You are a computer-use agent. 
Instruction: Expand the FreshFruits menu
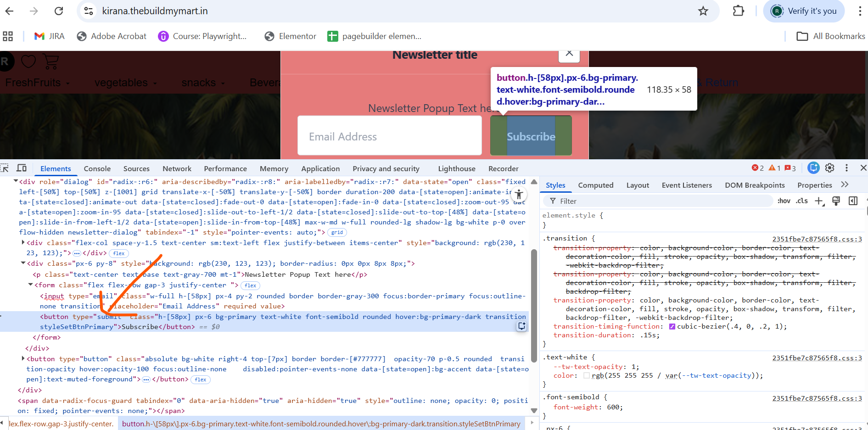coord(37,83)
